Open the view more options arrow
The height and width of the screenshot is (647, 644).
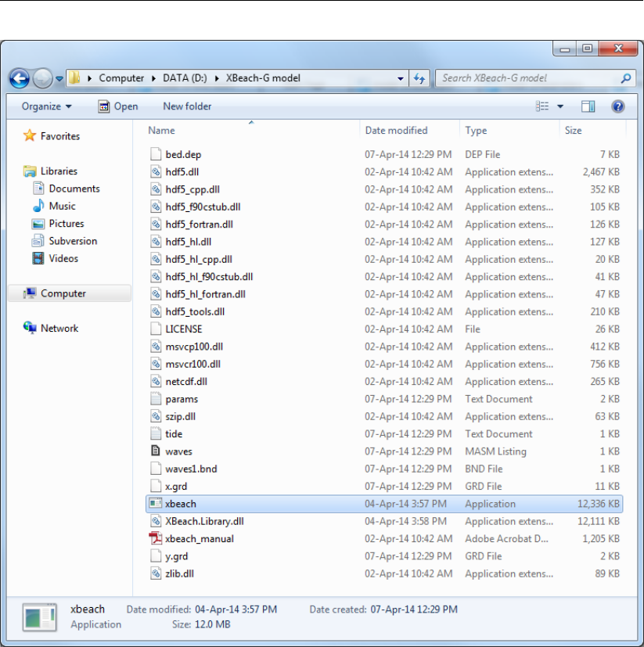tap(560, 106)
